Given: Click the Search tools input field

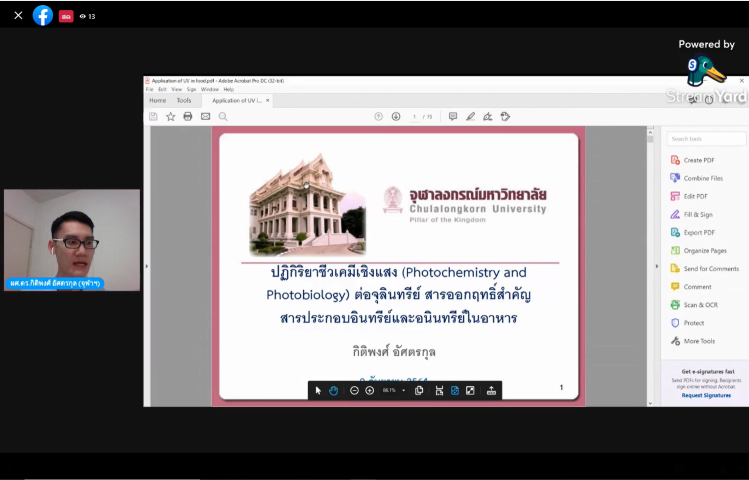Looking at the screenshot, I should click(x=705, y=139).
